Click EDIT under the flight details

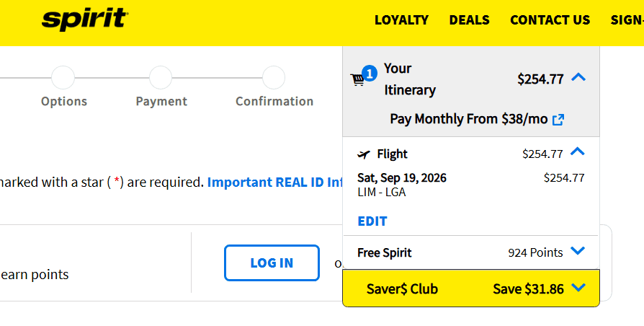click(372, 221)
